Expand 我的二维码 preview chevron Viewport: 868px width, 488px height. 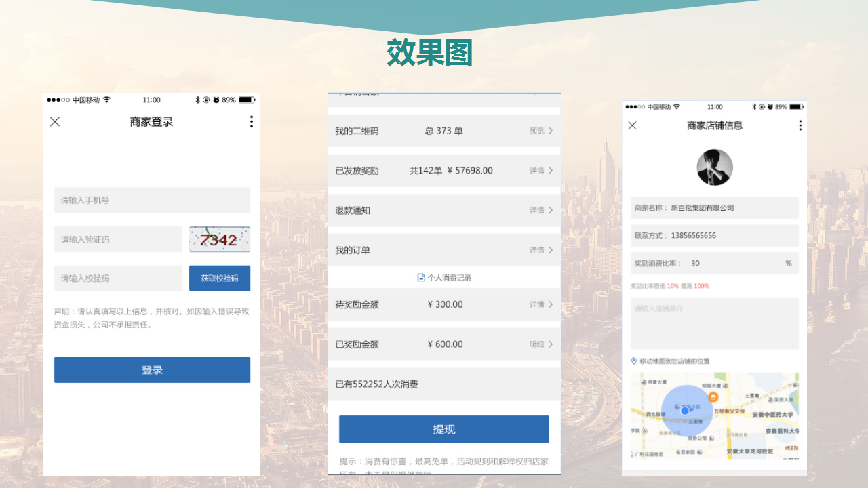click(551, 131)
